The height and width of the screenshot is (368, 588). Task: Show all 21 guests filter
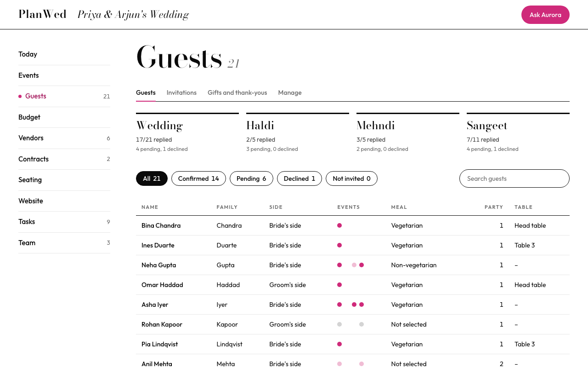152,178
